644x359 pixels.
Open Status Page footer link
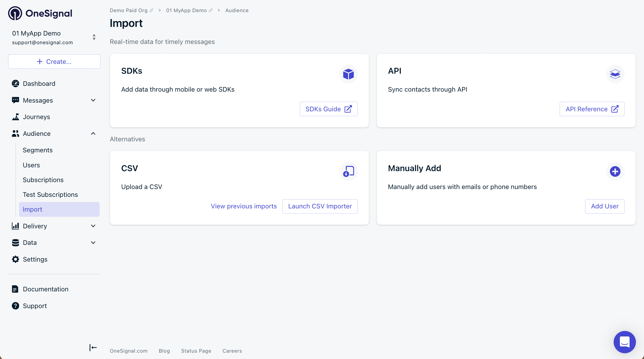pos(196,351)
